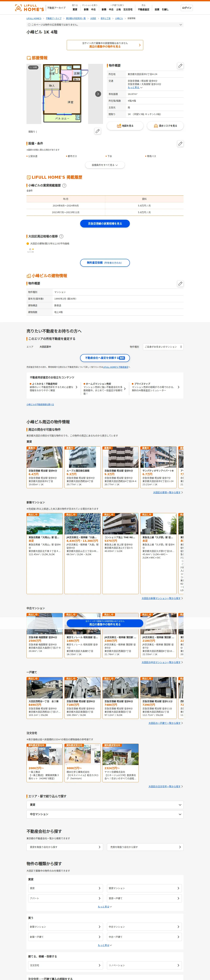Show next floor plan image with arrow
210x980 pixels.
pyautogui.click(x=98, y=94)
